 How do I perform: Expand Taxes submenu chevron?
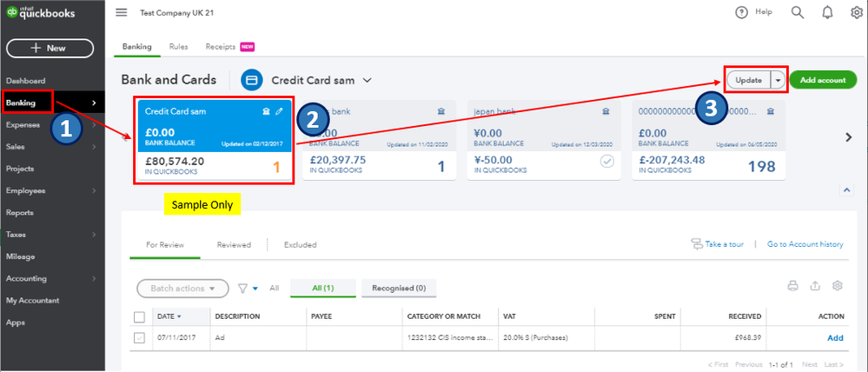coord(94,235)
